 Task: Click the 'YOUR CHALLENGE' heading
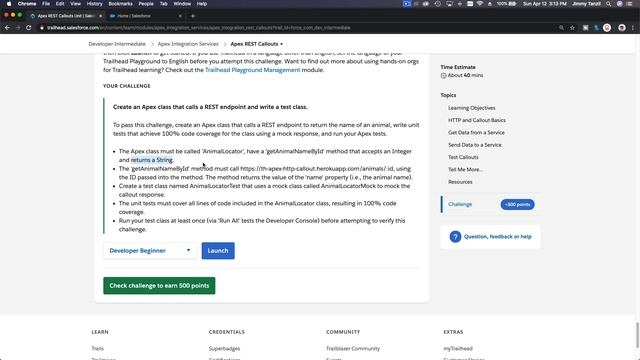[127, 86]
